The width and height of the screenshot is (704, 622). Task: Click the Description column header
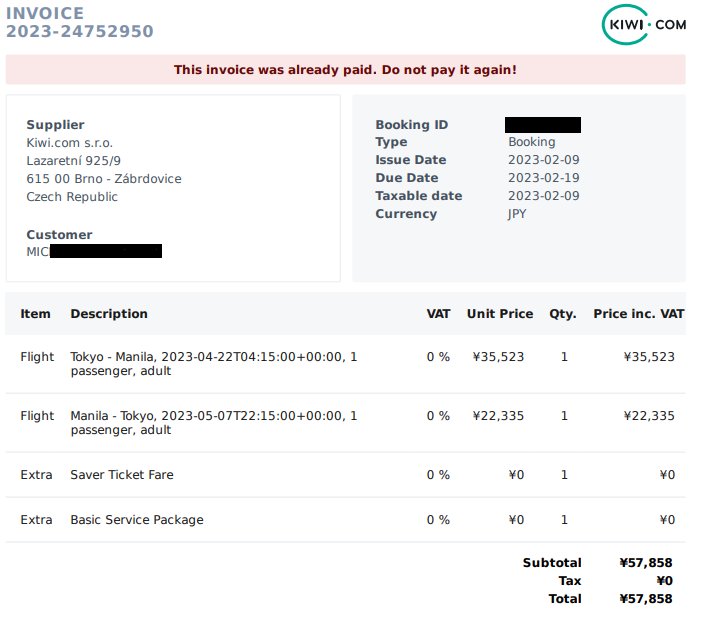tap(109, 314)
